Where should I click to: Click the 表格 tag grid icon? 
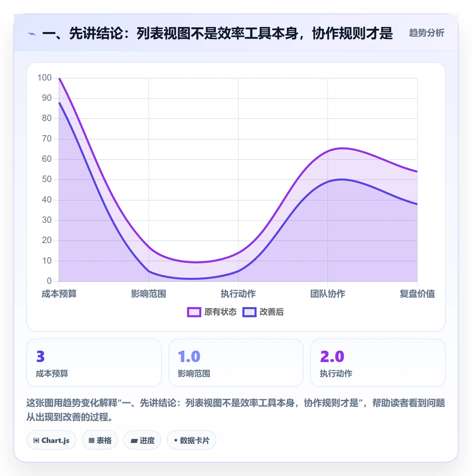91,440
